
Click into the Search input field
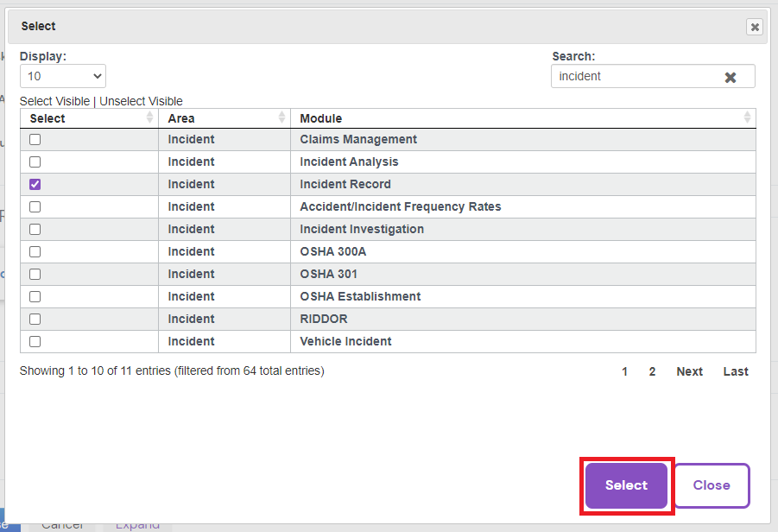(639, 76)
